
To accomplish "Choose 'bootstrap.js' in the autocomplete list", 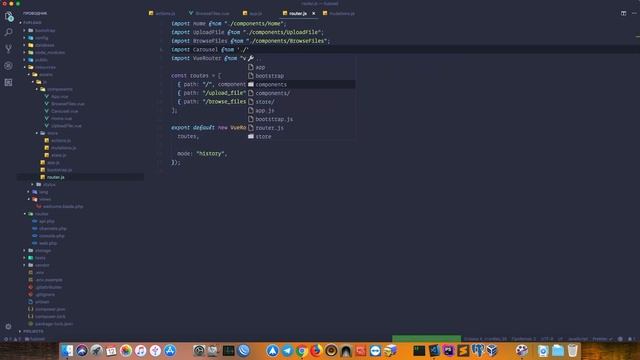I will tap(301, 119).
